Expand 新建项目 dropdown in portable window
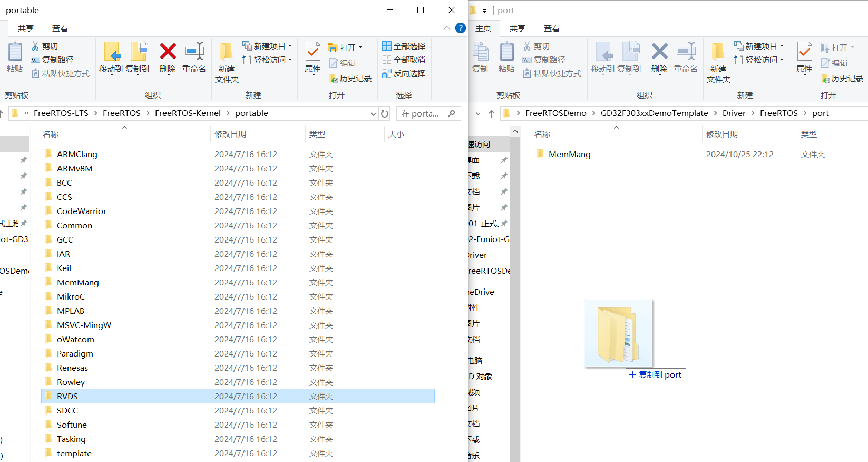 point(290,46)
